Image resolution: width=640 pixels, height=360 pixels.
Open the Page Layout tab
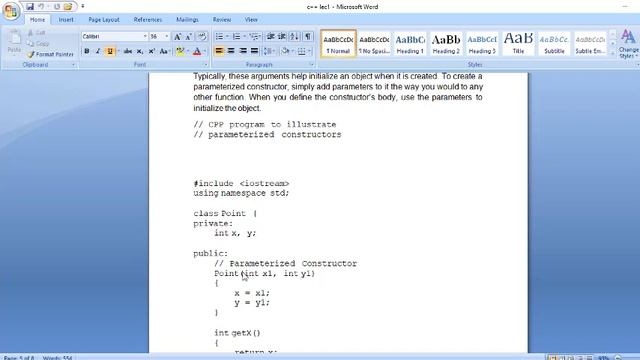104,20
